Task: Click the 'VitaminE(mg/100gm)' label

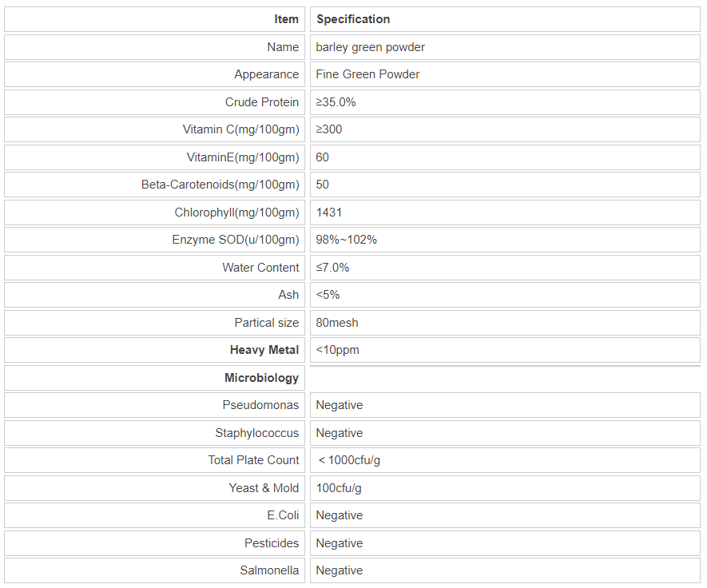Action: click(x=243, y=157)
